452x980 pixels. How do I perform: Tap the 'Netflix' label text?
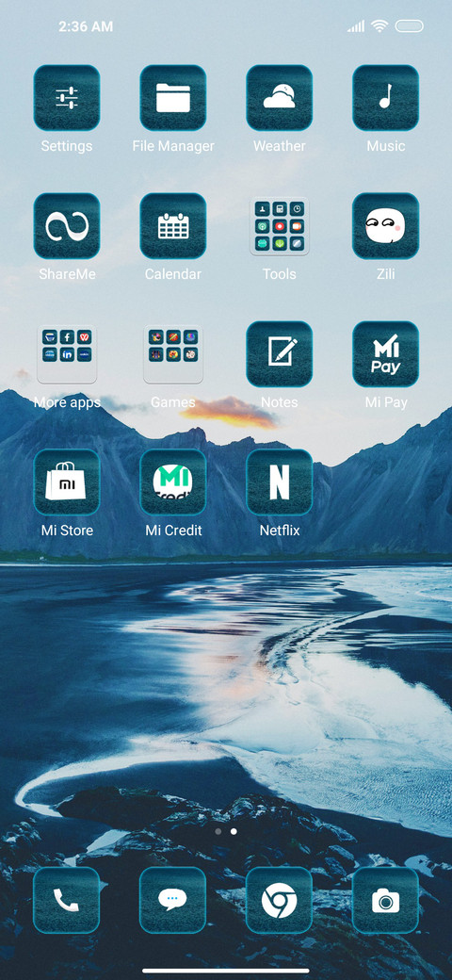click(280, 531)
